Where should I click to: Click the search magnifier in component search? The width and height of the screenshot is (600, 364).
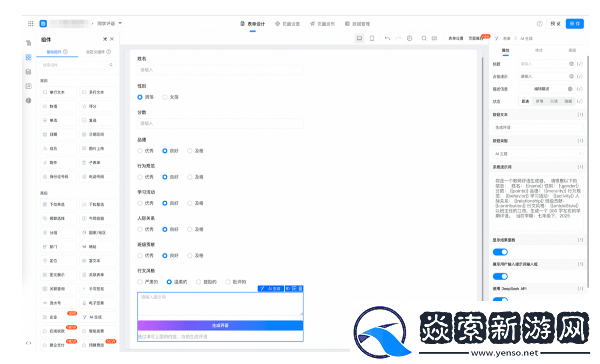[x=111, y=65]
